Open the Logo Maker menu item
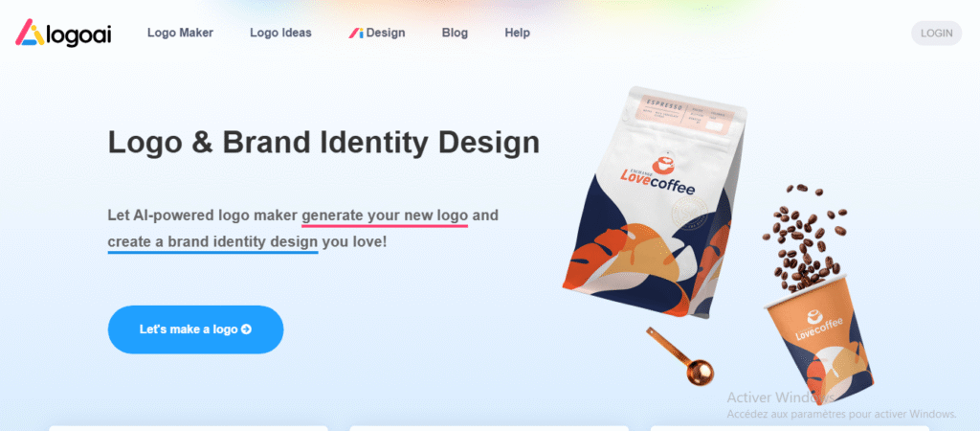This screenshot has width=980, height=431. [180, 33]
